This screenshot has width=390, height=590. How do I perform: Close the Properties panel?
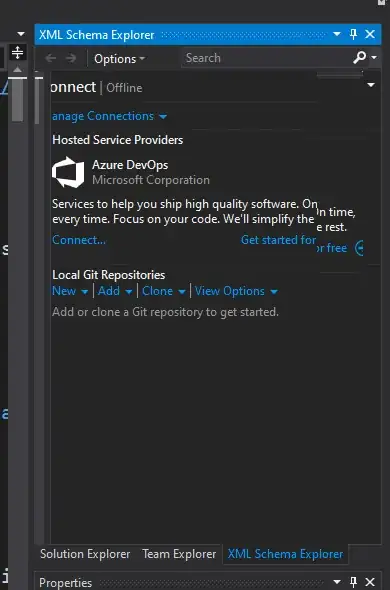coord(370,582)
